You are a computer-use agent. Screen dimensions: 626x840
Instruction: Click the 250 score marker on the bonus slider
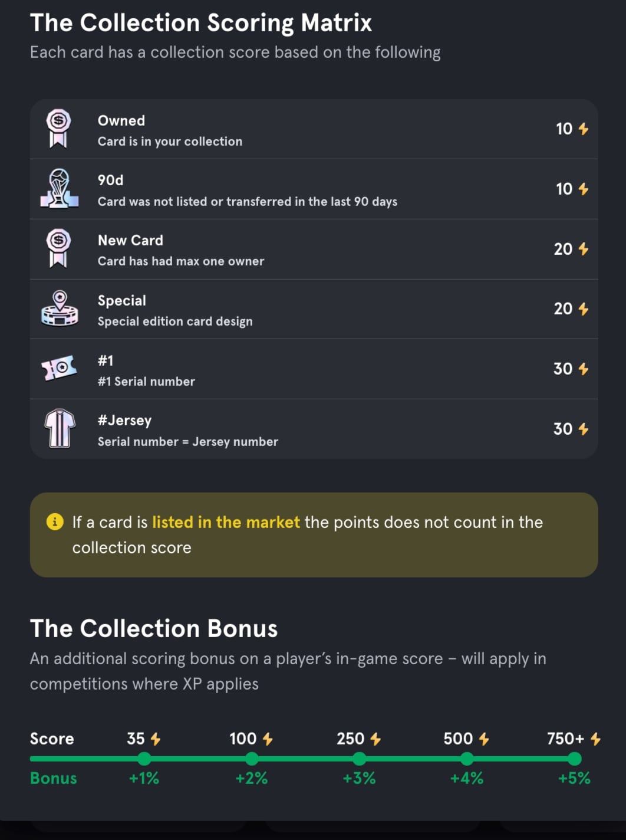tap(359, 759)
